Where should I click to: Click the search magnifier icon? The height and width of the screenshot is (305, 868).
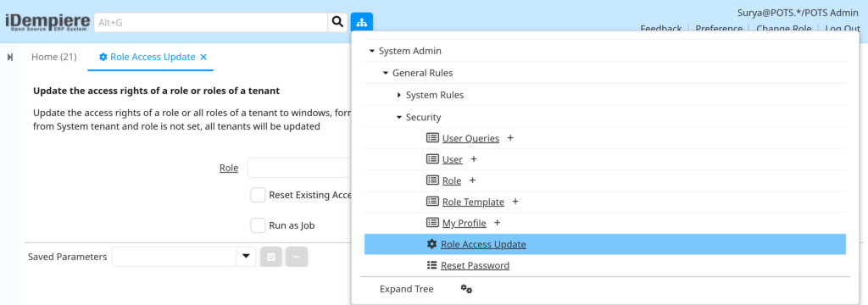337,22
